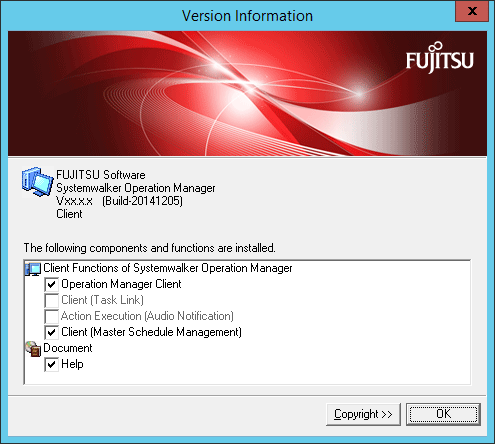
Task: Toggle the Operation Manager Client checkbox
Action: click(x=51, y=284)
